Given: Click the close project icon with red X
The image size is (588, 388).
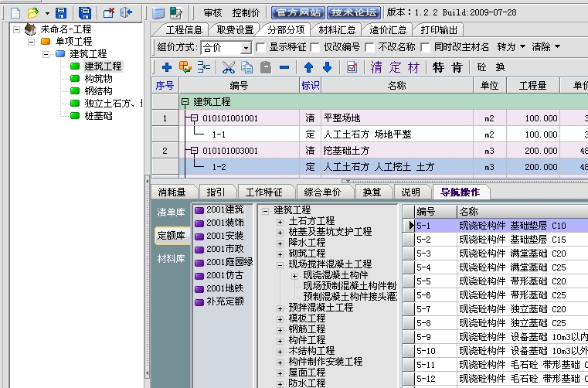Looking at the screenshot, I should click(x=109, y=13).
